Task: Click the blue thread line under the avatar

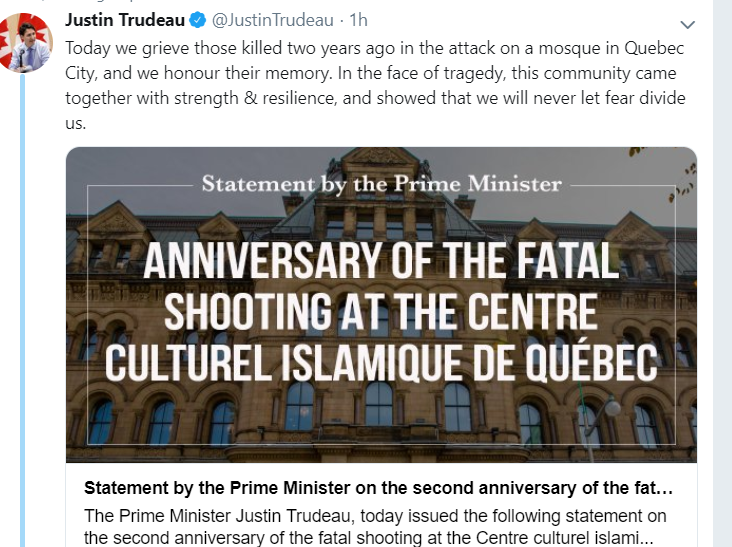Action: pyautogui.click(x=23, y=300)
